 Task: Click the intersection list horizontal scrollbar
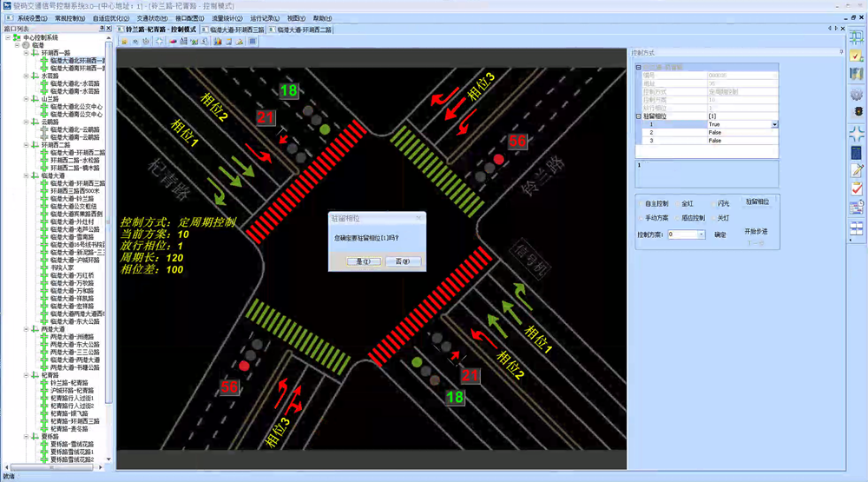point(51,467)
